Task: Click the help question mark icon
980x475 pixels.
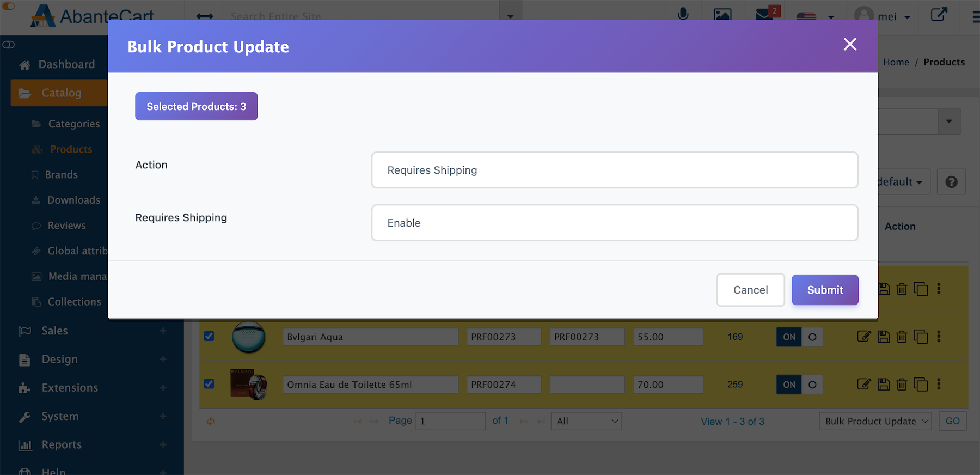Action: click(x=951, y=182)
